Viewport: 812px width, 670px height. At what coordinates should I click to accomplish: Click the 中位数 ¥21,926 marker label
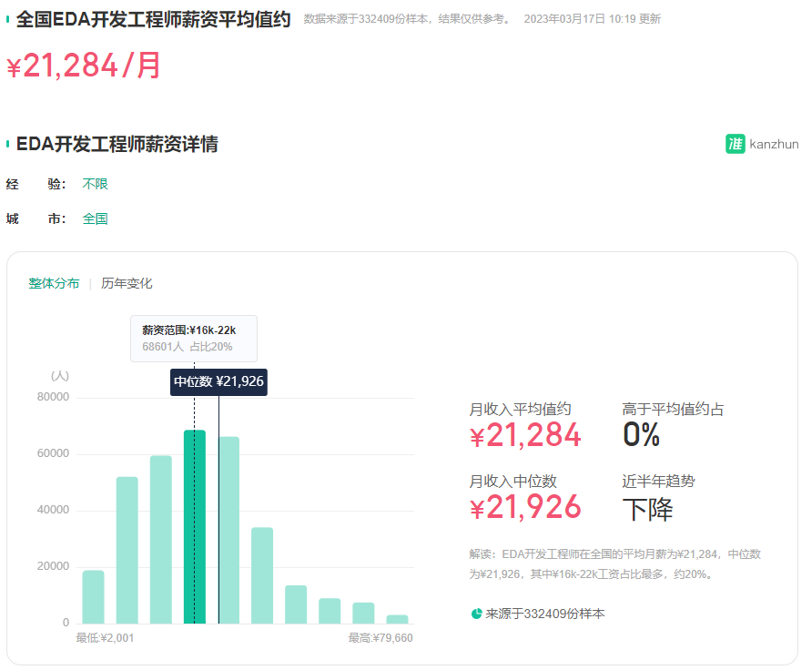pos(218,382)
